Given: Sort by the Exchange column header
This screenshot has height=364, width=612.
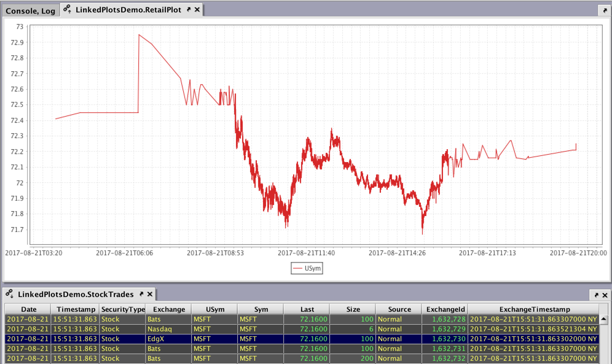Looking at the screenshot, I should (168, 309).
